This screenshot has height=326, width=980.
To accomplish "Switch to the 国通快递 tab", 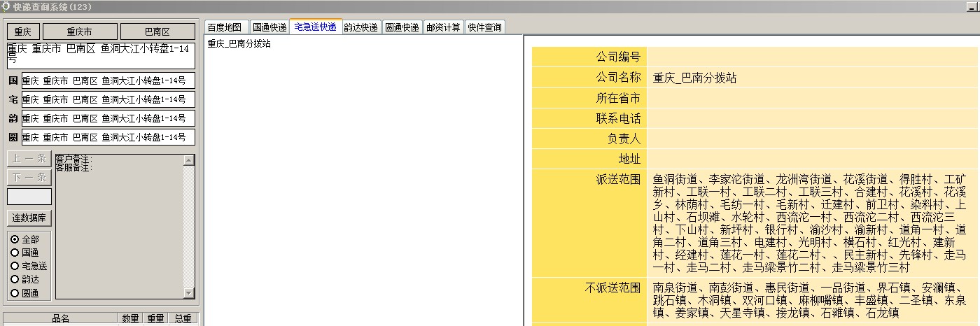I will click(x=269, y=27).
